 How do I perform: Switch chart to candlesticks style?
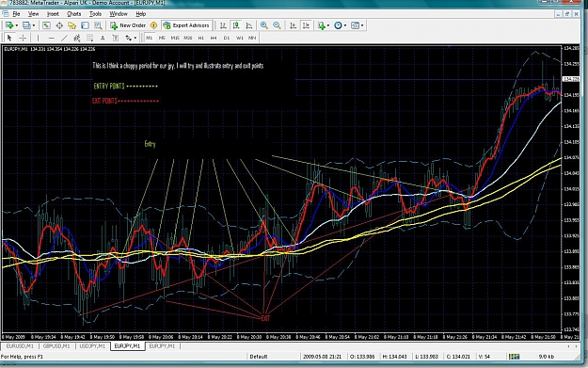pyautogui.click(x=236, y=25)
